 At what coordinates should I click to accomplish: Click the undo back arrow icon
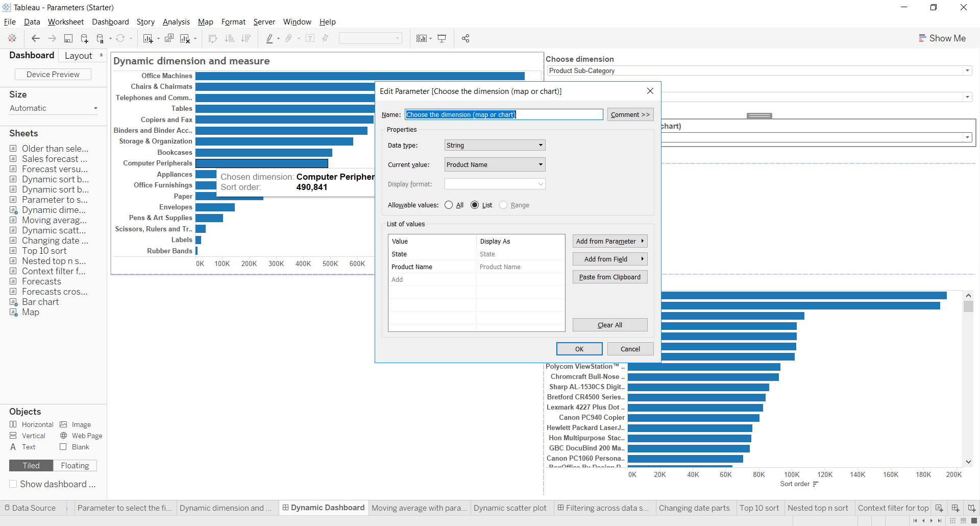click(36, 38)
